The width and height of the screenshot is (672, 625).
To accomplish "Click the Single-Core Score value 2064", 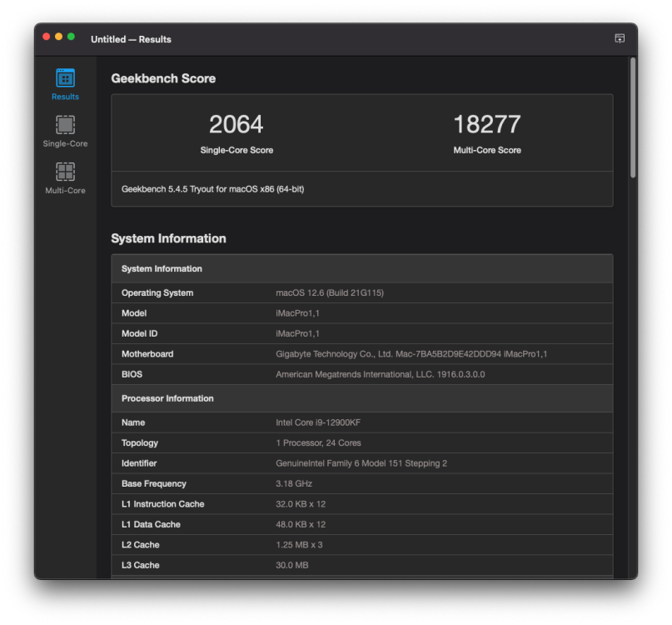I will tap(236, 124).
